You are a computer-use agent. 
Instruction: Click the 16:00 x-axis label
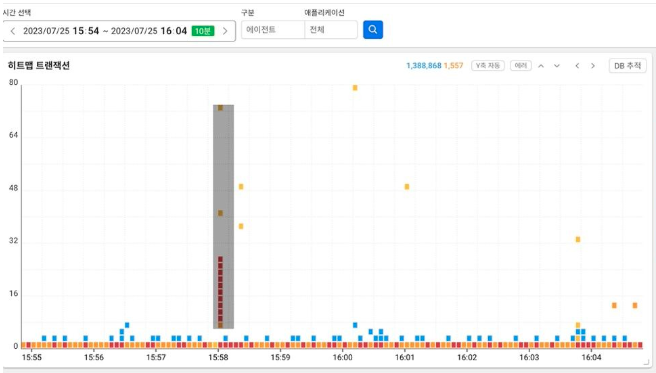tap(343, 358)
